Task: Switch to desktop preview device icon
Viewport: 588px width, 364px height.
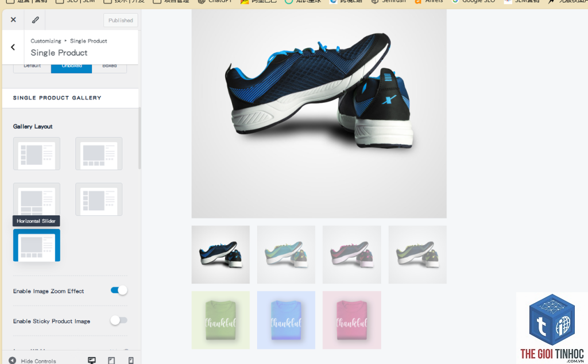Action: tap(91, 360)
